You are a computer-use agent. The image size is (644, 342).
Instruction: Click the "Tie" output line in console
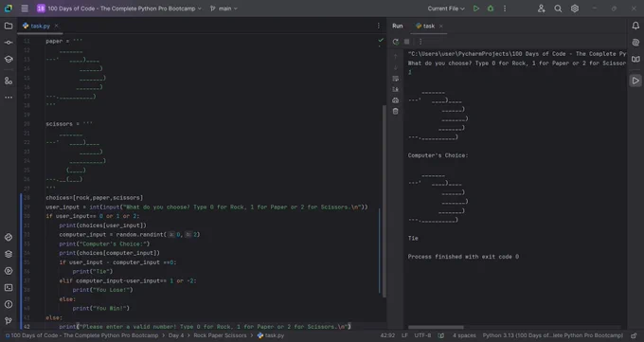(413, 239)
